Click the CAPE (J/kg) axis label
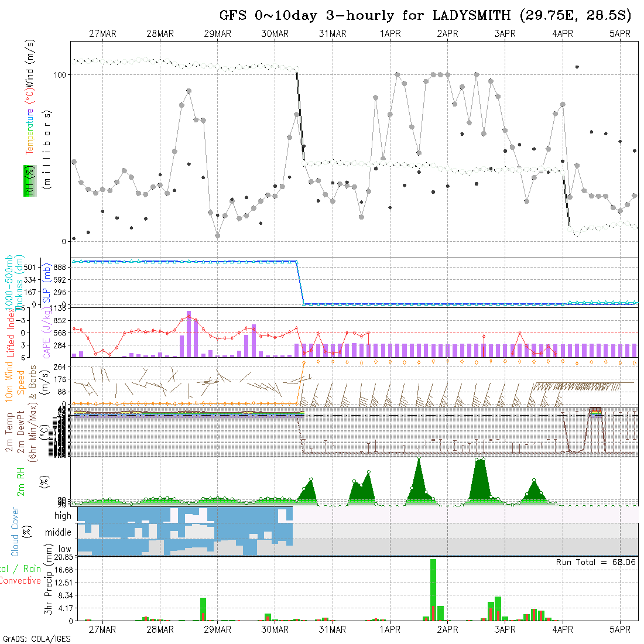The height and width of the screenshot is (644, 644). pos(45,333)
